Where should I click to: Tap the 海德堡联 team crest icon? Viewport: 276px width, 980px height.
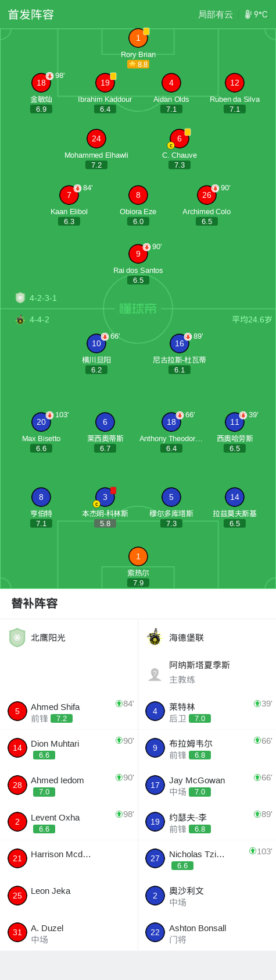click(154, 637)
